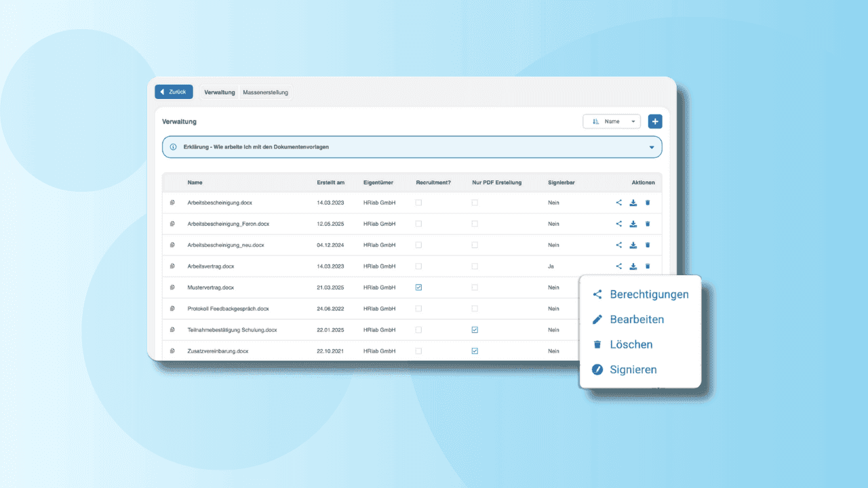Click paperclip icon beside Zusatzvereinbarung.docx
Viewport: 868px width, 488px height.
[x=172, y=351]
